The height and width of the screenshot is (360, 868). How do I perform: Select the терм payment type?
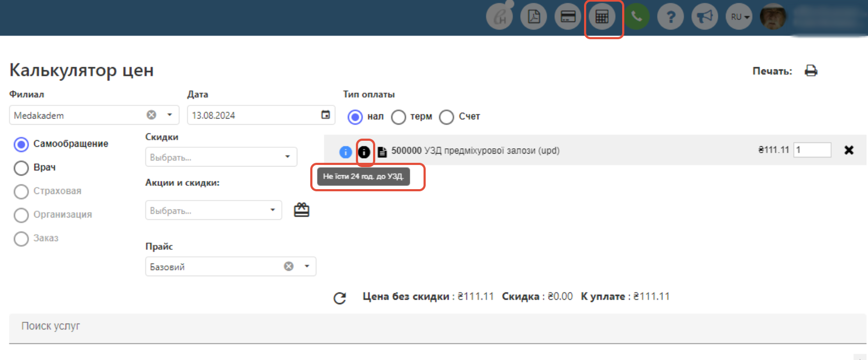coord(398,117)
